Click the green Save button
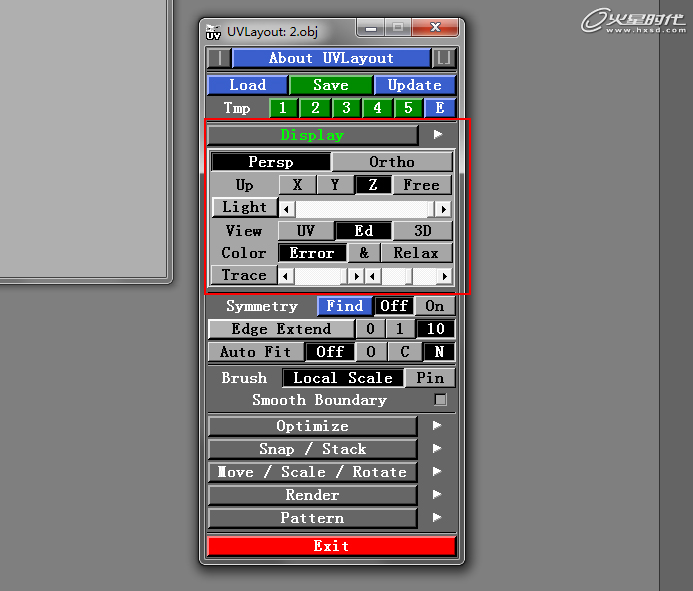This screenshot has width=693, height=591. pyautogui.click(x=331, y=85)
